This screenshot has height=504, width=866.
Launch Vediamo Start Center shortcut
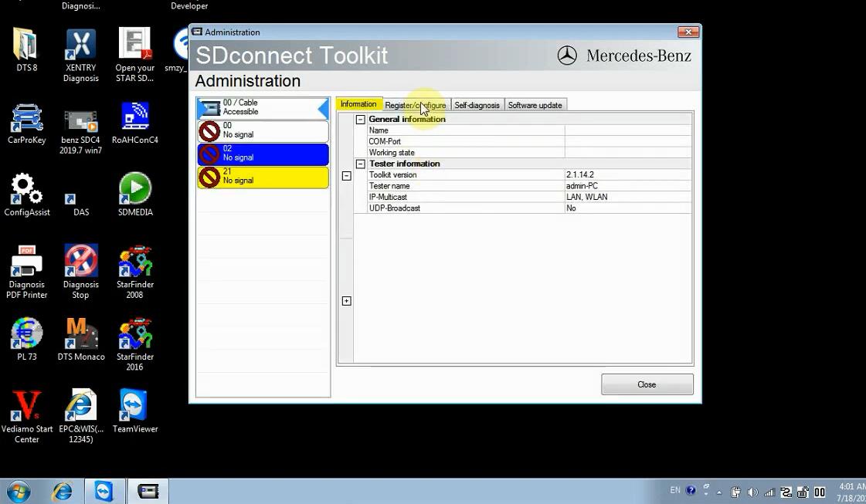26,416
